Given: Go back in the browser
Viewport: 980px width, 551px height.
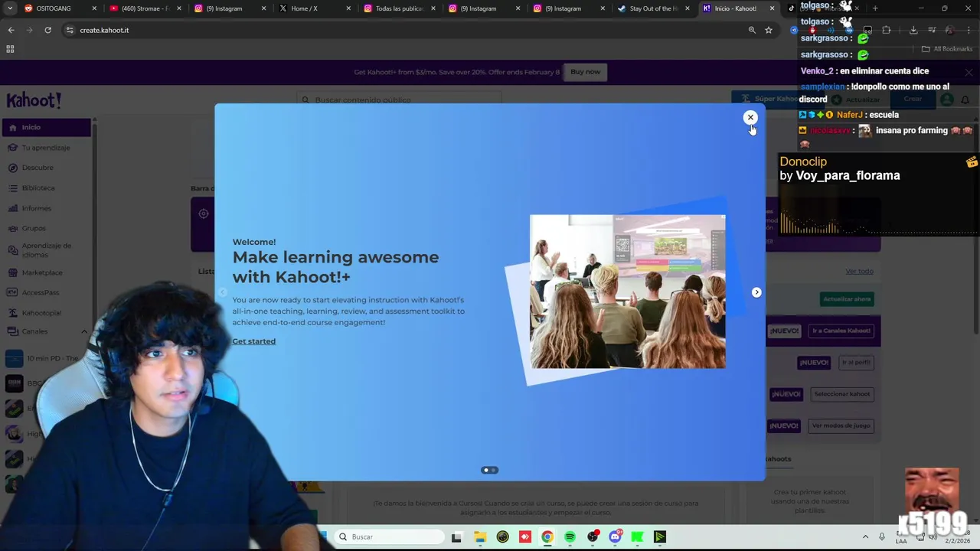Looking at the screenshot, I should pyautogui.click(x=11, y=30).
